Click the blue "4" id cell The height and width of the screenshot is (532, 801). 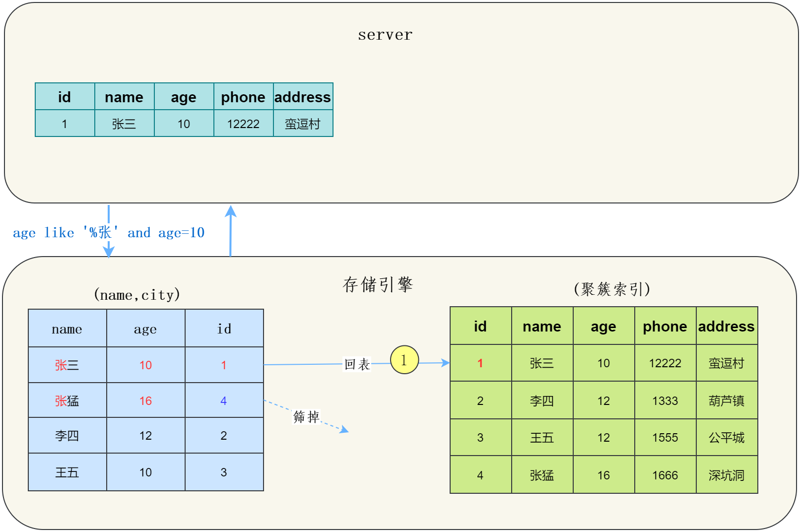click(x=224, y=400)
